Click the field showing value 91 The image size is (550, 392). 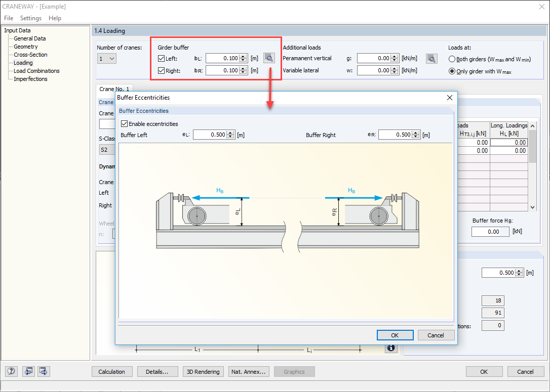[493, 313]
